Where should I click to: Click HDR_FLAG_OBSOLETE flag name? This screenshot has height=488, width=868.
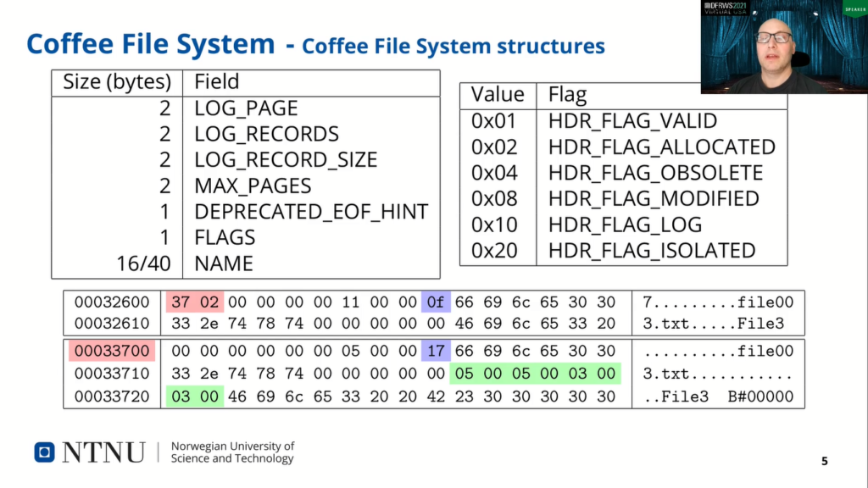click(655, 173)
